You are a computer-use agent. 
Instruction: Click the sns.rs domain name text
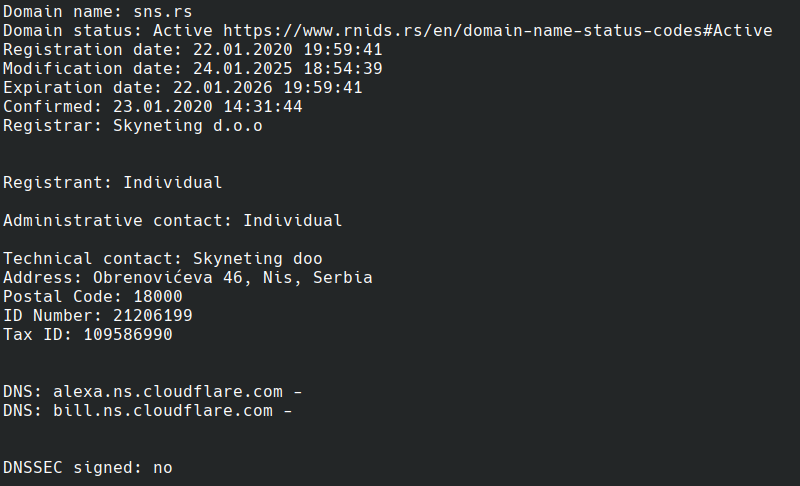(x=163, y=12)
